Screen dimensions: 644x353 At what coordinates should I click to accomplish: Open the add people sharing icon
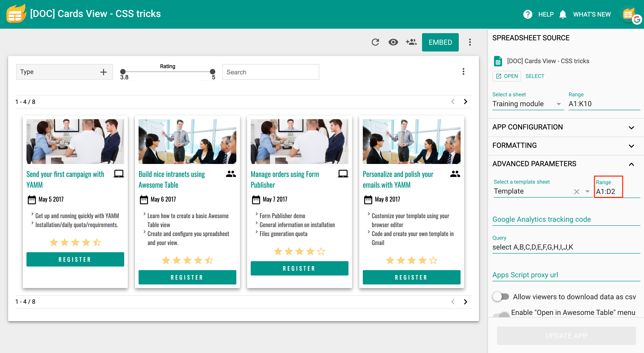click(x=411, y=42)
